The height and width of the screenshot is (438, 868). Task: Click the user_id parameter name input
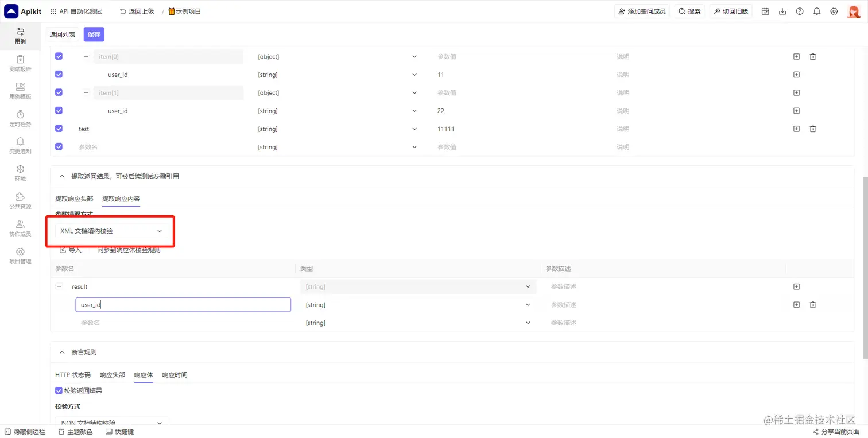tap(183, 305)
